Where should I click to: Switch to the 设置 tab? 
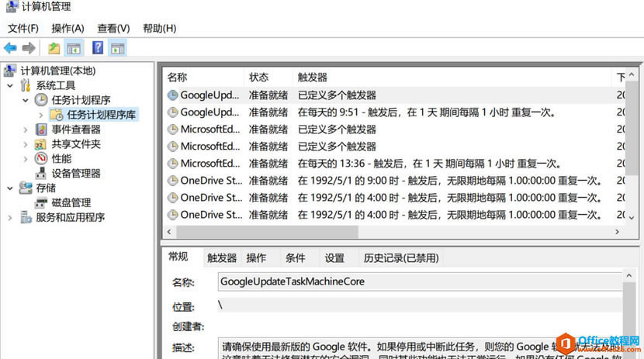[x=334, y=258]
